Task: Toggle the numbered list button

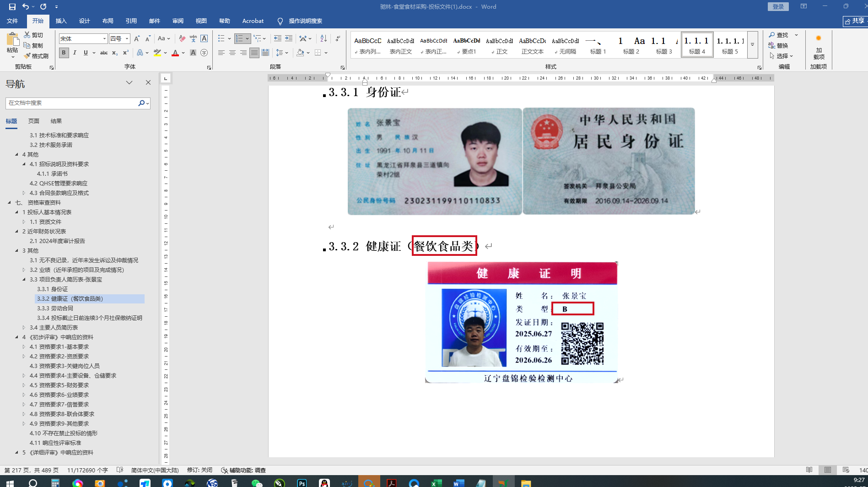Action: tap(239, 39)
